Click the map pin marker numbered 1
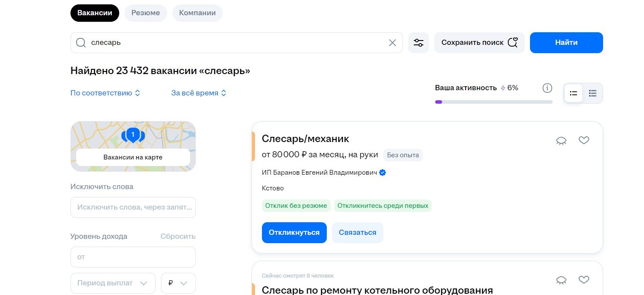The height and width of the screenshot is (295, 644). 133,135
